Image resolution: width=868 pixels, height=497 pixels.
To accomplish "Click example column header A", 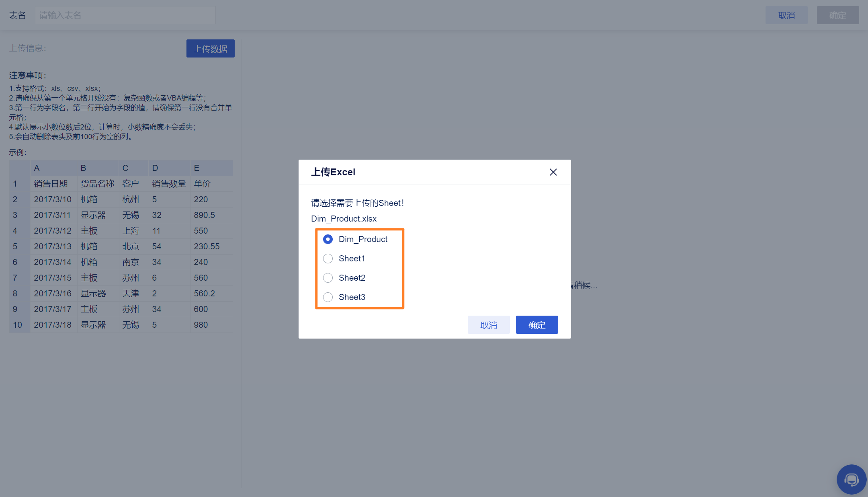I will [x=37, y=168].
